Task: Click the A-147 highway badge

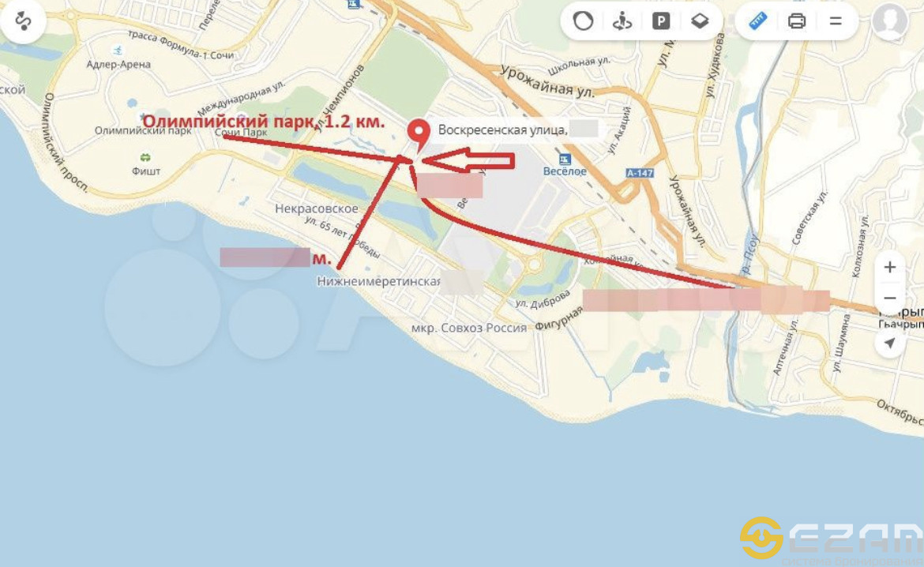Action: click(640, 173)
